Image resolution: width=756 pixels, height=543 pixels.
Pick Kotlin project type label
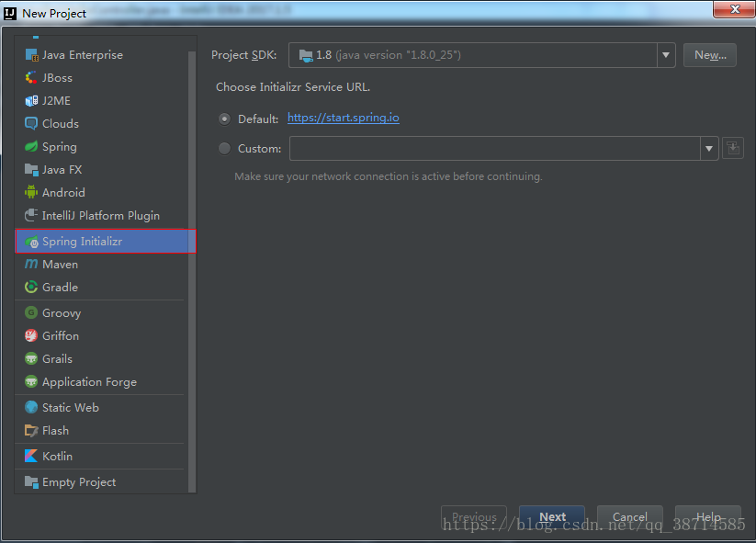57,457
